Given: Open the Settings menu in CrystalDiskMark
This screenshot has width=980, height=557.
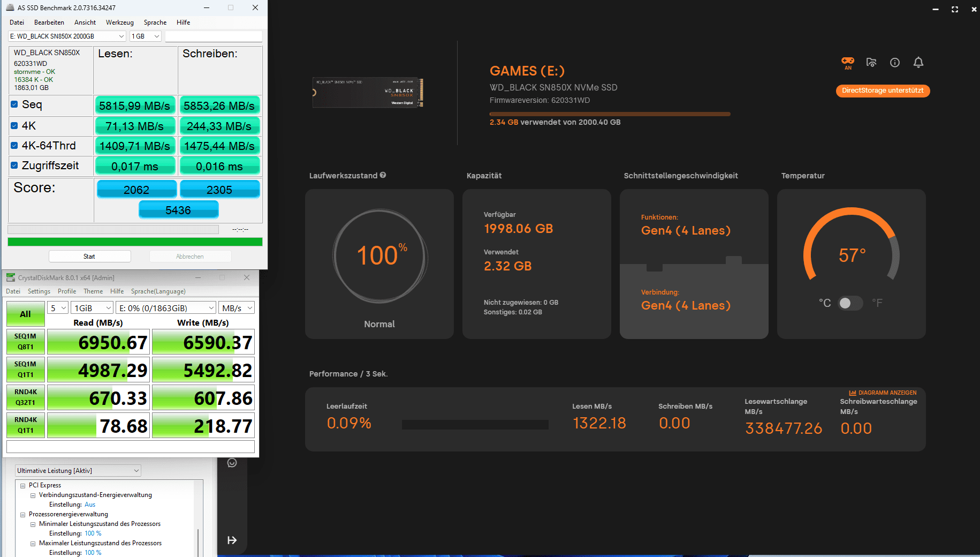Looking at the screenshot, I should click(39, 291).
